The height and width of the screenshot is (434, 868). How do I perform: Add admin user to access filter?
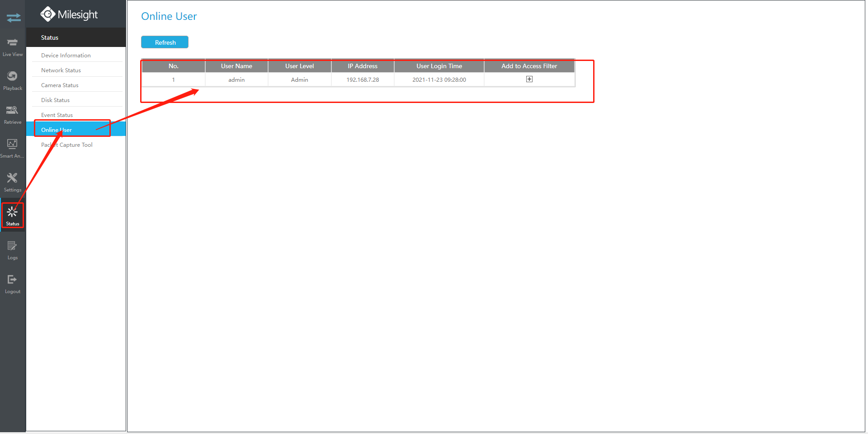point(529,79)
